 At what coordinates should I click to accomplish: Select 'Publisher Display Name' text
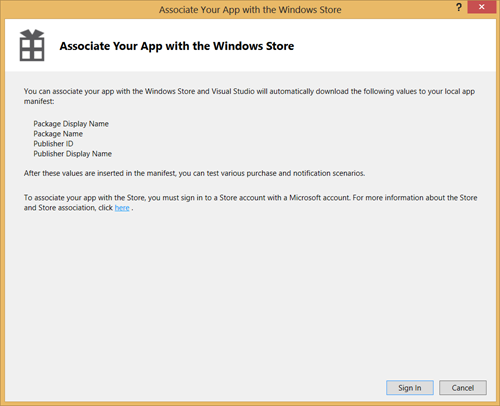tap(72, 154)
